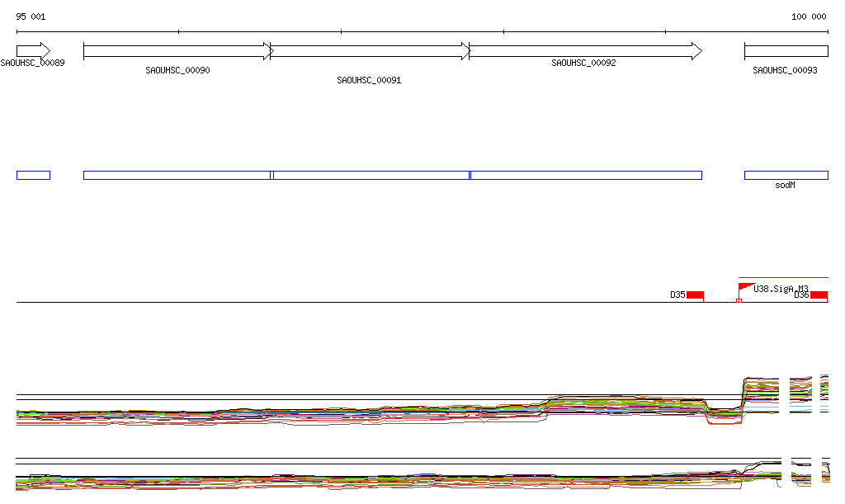The image size is (845, 504).
Task: Click the red U38 promoter flag
Action: (x=745, y=287)
